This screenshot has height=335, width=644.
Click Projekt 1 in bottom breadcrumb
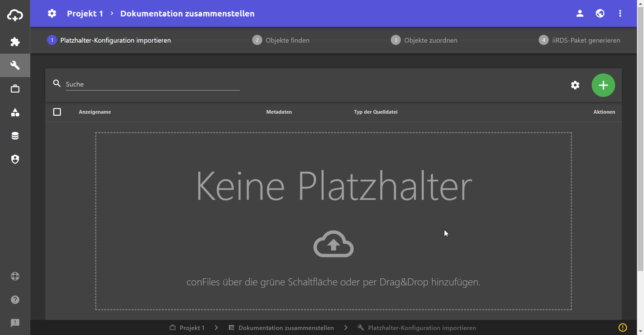click(x=187, y=328)
